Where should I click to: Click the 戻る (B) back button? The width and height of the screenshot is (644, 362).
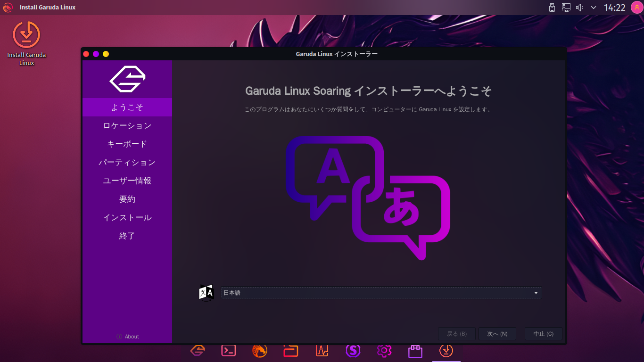tap(457, 334)
